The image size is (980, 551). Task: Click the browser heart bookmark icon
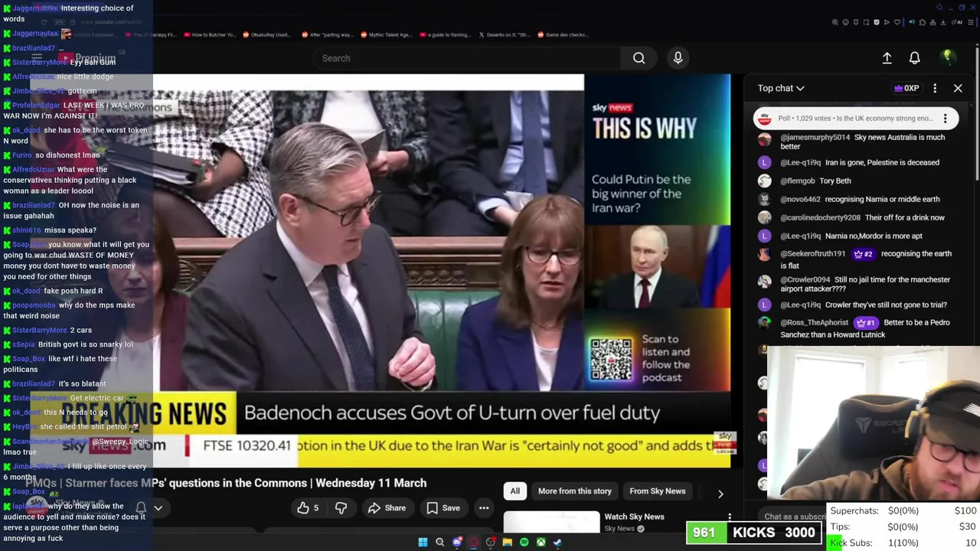tap(897, 22)
